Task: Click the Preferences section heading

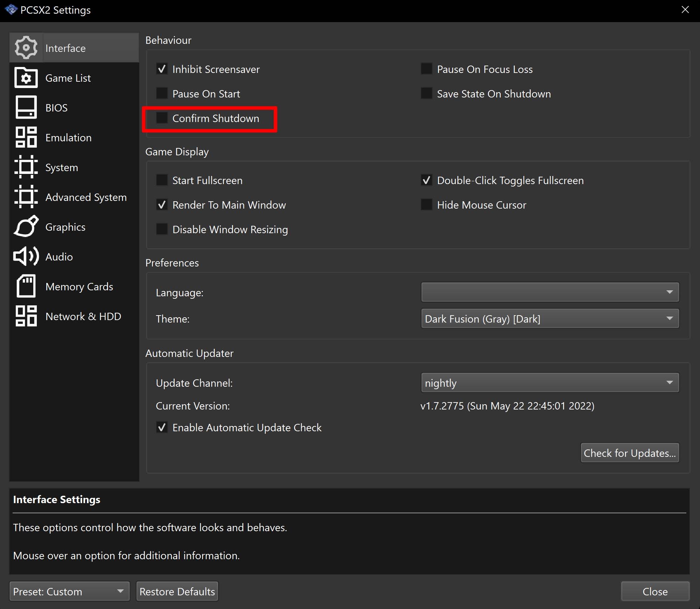Action: click(172, 263)
